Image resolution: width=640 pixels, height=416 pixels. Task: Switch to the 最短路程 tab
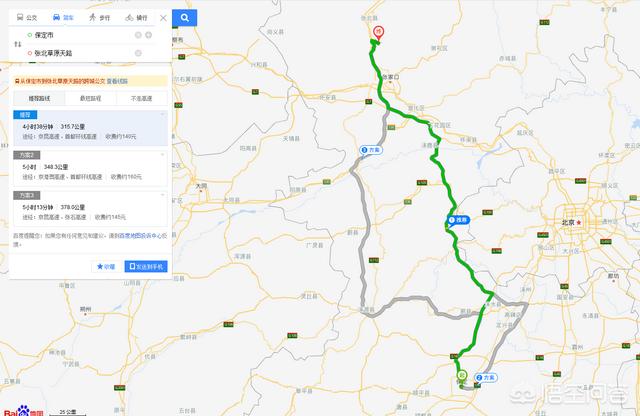point(91,98)
